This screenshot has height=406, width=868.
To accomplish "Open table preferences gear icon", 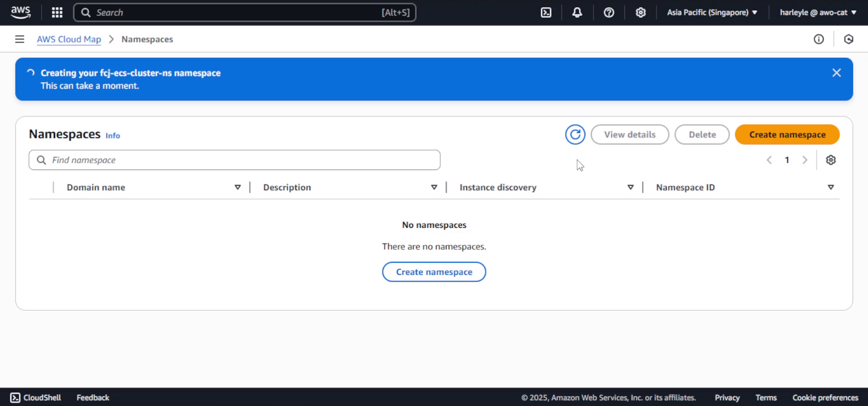I will tap(831, 160).
